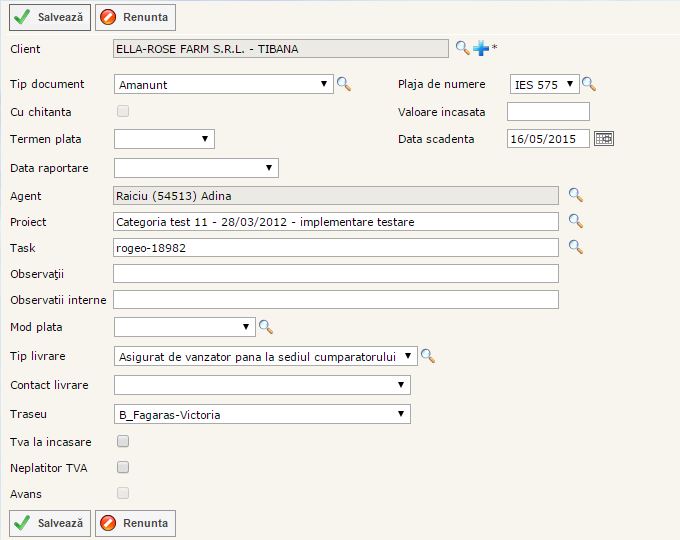This screenshot has height=540, width=680.
Task: Open the Termen plata dropdown
Action: [164, 139]
